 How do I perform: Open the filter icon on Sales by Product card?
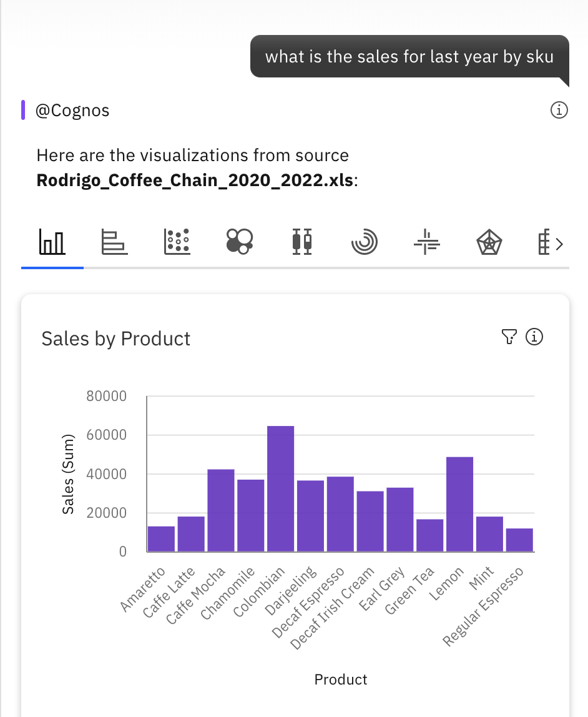[x=510, y=337]
